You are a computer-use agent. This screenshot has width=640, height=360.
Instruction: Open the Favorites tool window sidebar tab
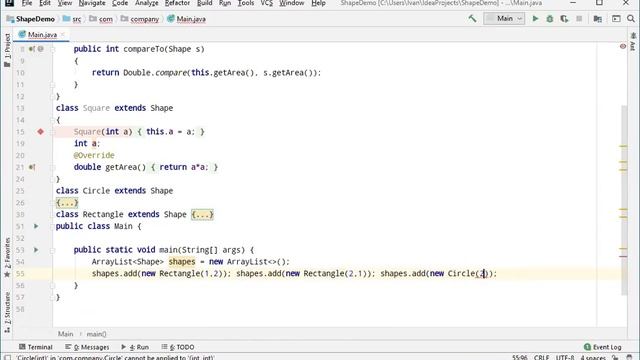(x=7, y=258)
